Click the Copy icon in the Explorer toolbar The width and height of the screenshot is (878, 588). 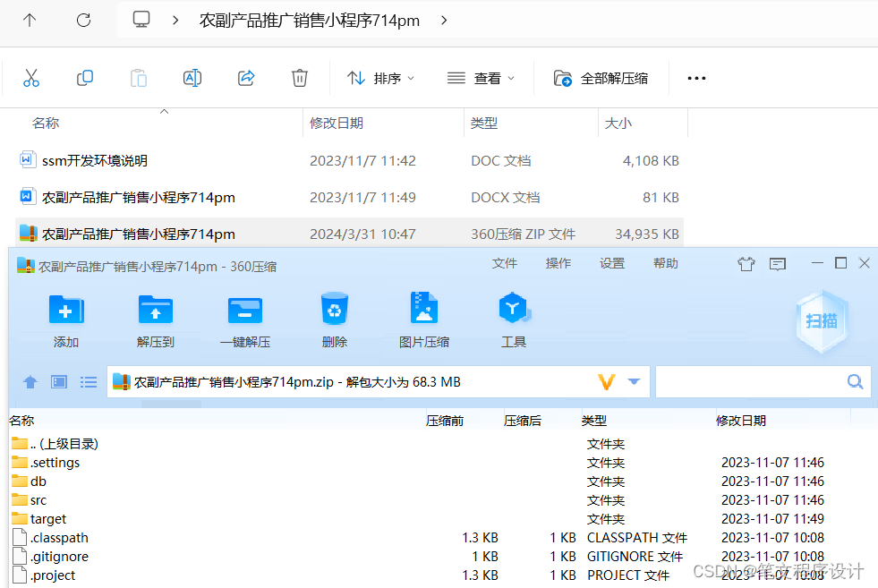(84, 78)
